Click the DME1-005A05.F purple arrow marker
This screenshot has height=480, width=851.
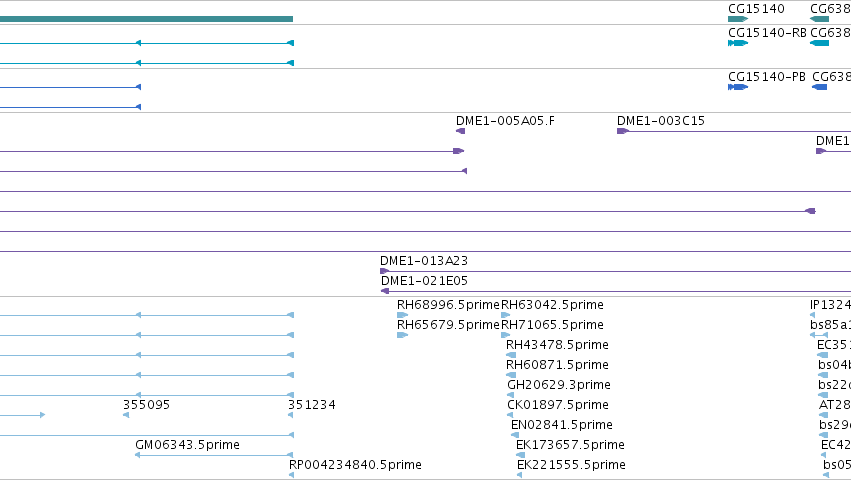[460, 131]
